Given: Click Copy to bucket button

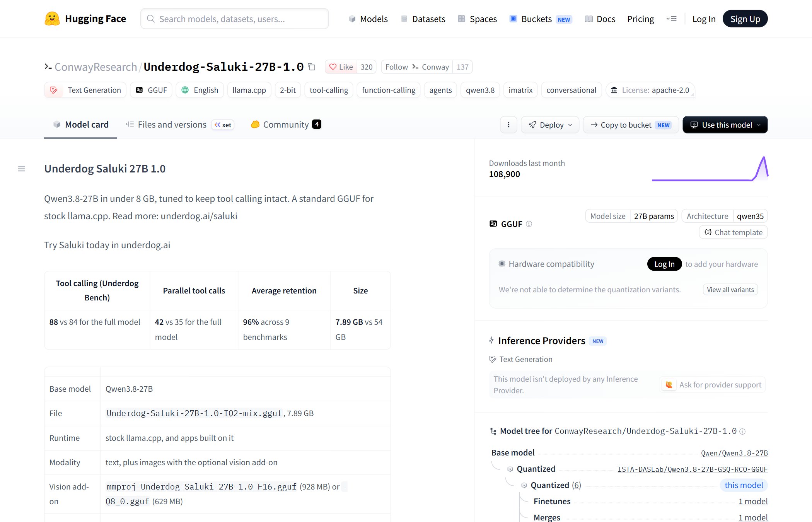Looking at the screenshot, I should click(x=631, y=125).
